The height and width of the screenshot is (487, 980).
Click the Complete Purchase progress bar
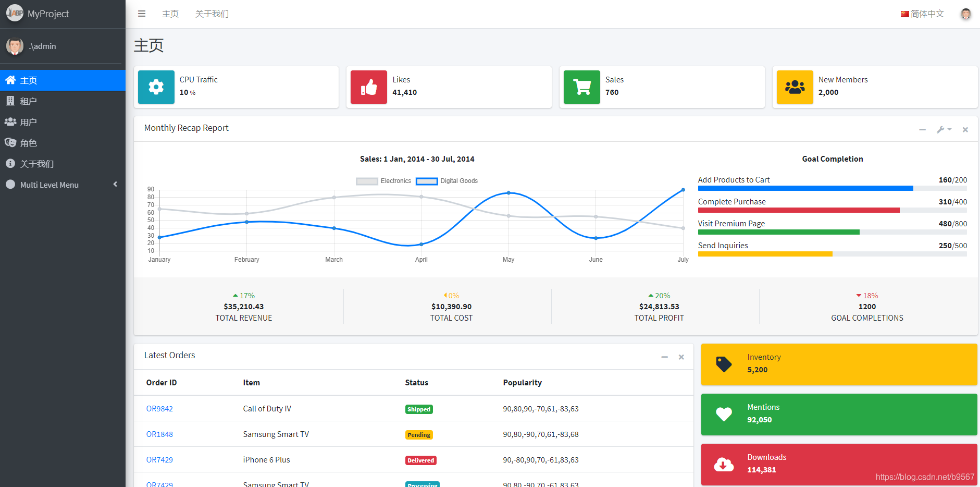coord(833,210)
